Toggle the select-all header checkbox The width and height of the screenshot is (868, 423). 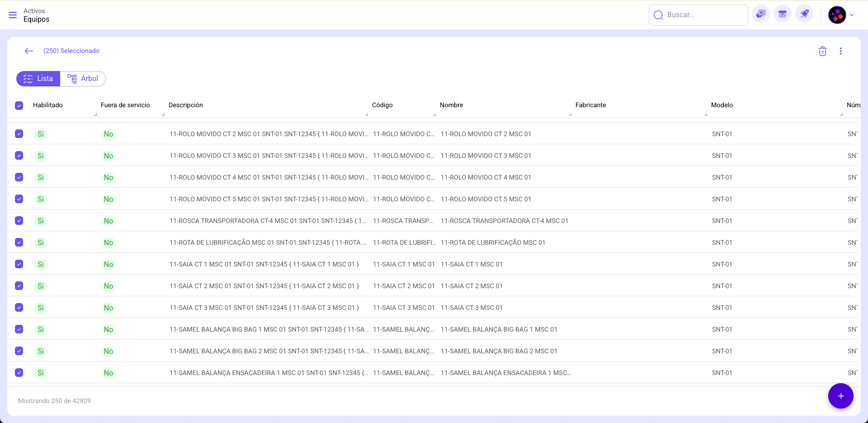(19, 105)
